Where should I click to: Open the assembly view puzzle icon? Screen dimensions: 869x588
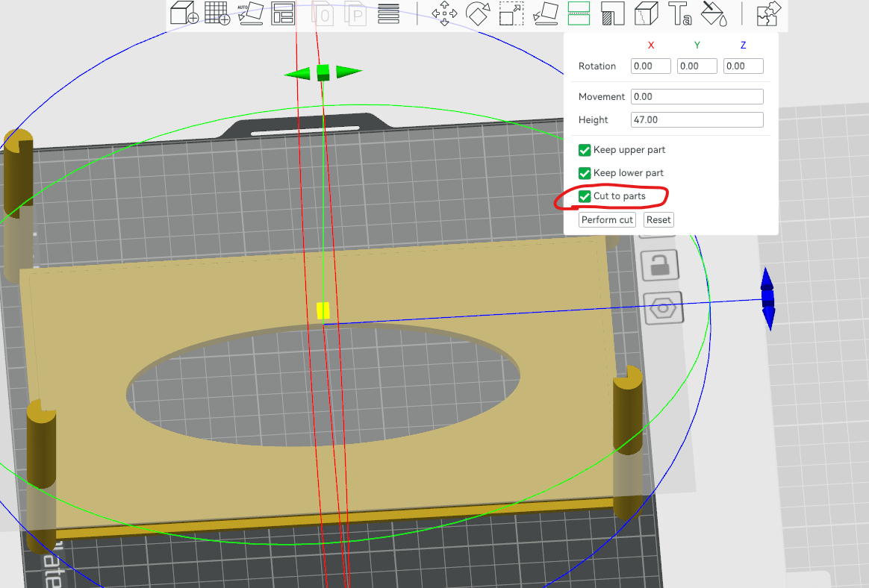pos(767,13)
